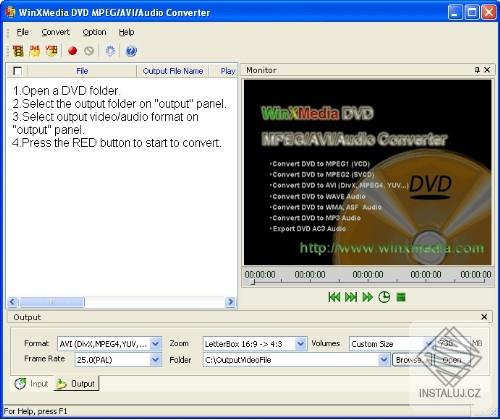Click the Browse button
The width and height of the screenshot is (500, 420).
pyautogui.click(x=412, y=360)
